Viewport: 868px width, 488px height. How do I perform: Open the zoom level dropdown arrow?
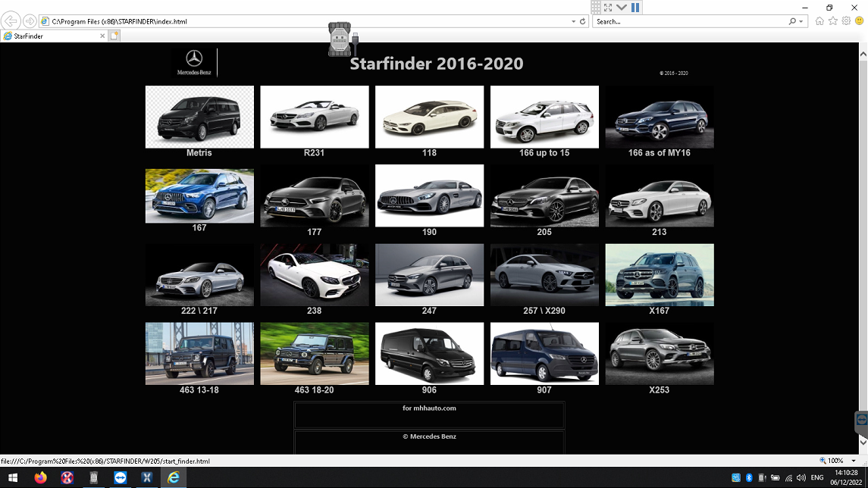tap(854, 461)
